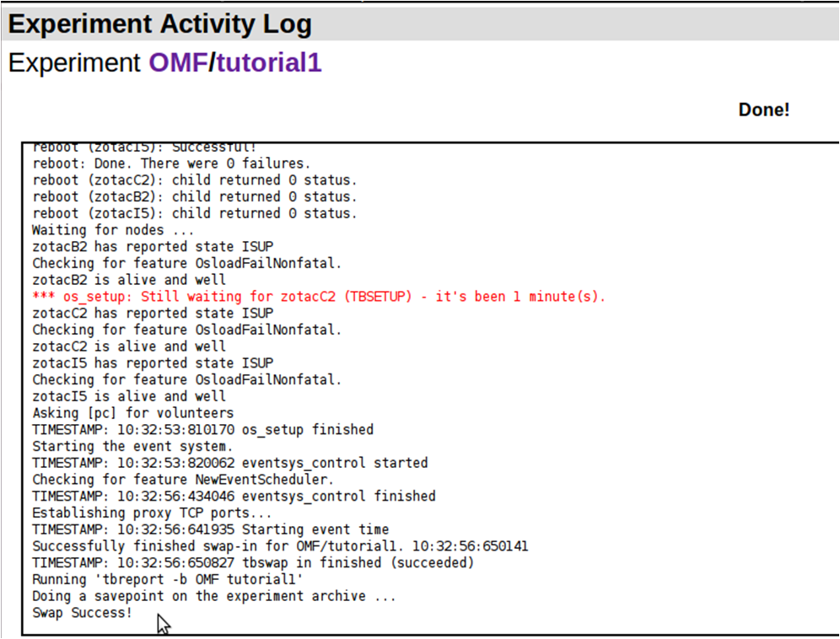840x639 pixels.
Task: Click the "tbswap in finished (succeeded)" line
Action: point(253,562)
